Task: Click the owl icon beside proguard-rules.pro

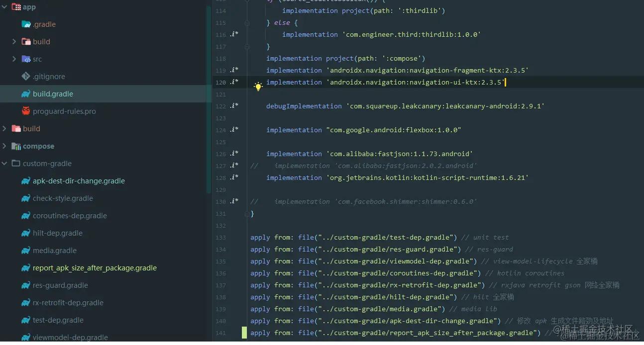Action: tap(25, 111)
